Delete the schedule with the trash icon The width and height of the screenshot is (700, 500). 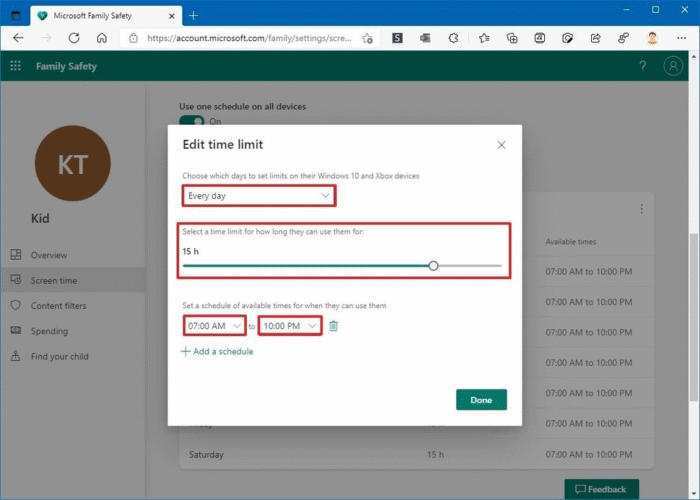pyautogui.click(x=333, y=326)
